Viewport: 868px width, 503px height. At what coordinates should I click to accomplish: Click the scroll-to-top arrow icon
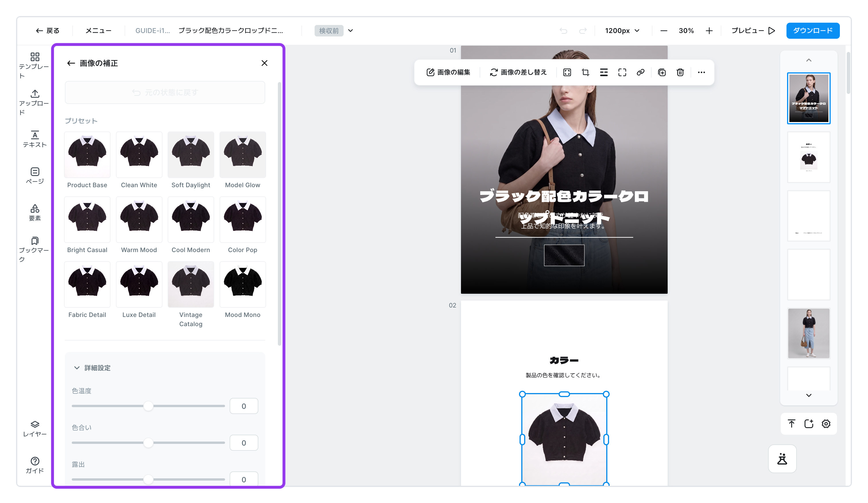click(x=792, y=424)
